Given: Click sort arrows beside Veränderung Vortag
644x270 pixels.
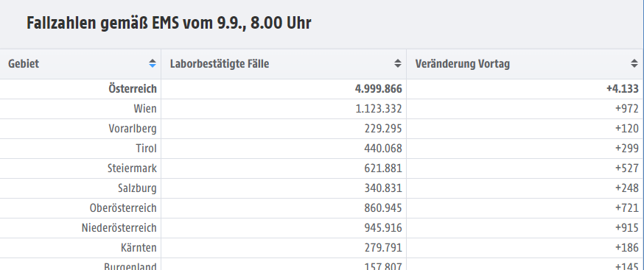Looking at the screenshot, I should click(634, 63).
